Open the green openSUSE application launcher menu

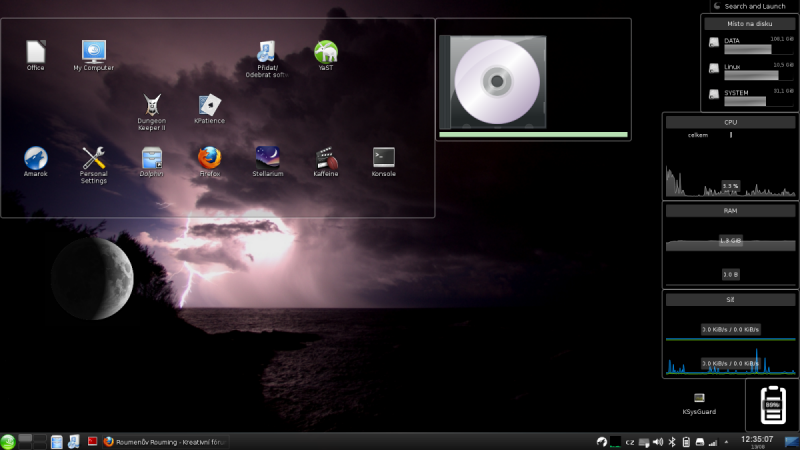tap(8, 441)
